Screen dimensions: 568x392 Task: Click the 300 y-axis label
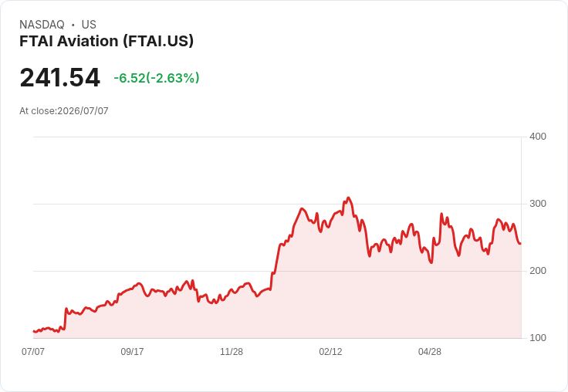[538, 204]
